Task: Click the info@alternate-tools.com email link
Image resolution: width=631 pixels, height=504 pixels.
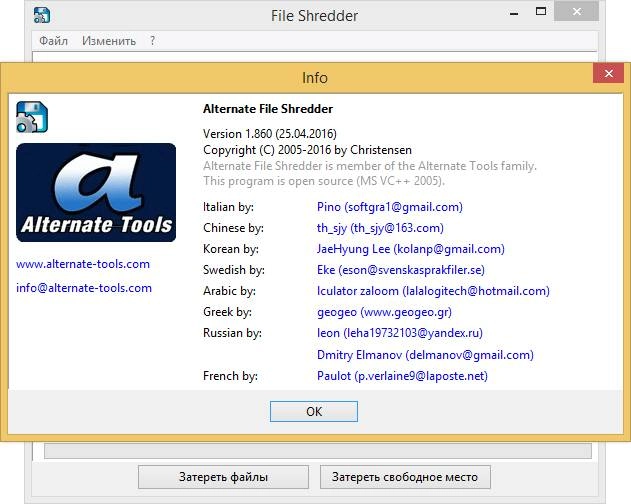Action: (84, 288)
